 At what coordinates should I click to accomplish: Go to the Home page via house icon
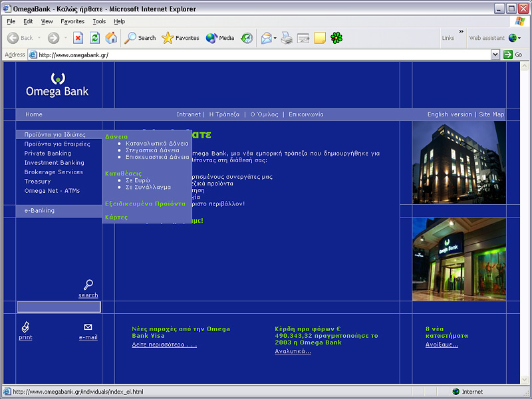[x=111, y=38]
